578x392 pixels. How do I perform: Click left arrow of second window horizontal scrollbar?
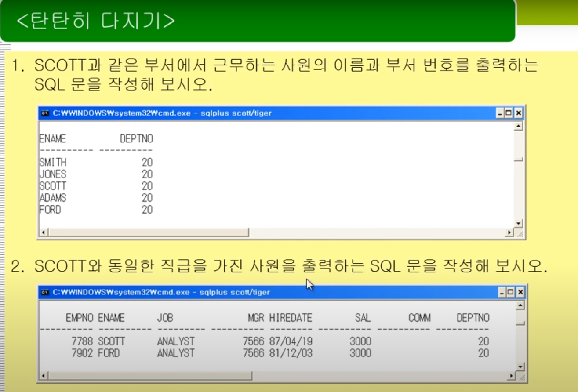click(x=44, y=376)
